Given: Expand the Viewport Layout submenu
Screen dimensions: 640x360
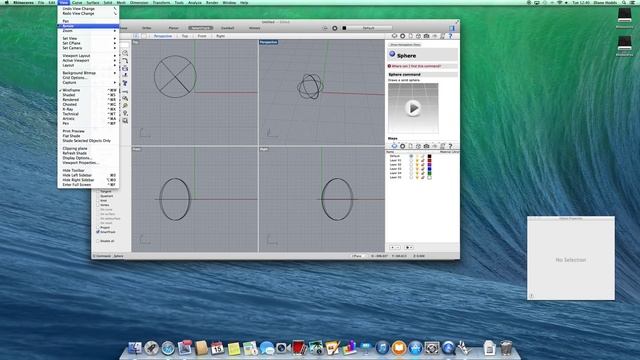Looking at the screenshot, I should click(88, 56).
